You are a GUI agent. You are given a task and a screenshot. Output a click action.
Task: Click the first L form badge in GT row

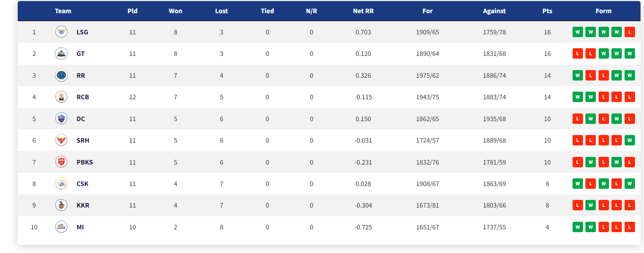point(577,53)
